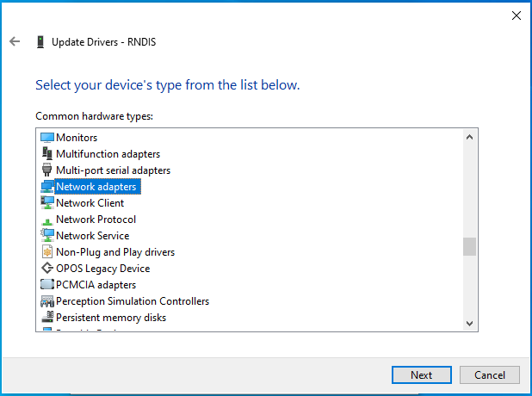Select Multi-port serial adapters entry
This screenshot has height=396, width=532.
[114, 170]
